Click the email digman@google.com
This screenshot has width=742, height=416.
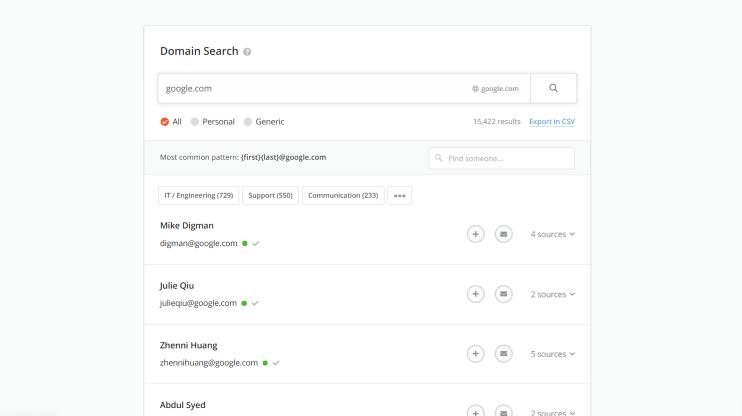[x=198, y=243]
